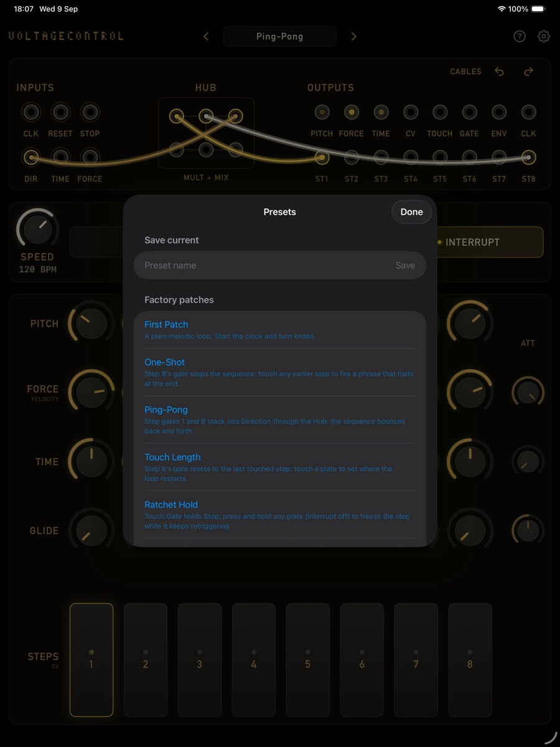Check the battery status indicator
The image size is (560, 747).
click(x=538, y=9)
